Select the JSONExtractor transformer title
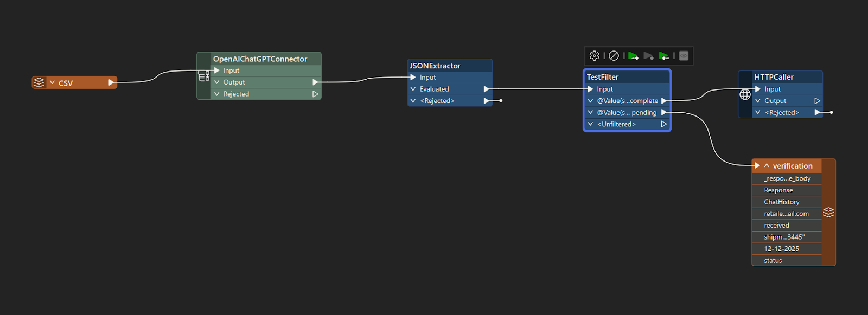Screen dimensions: 868x315 pyautogui.click(x=435, y=66)
